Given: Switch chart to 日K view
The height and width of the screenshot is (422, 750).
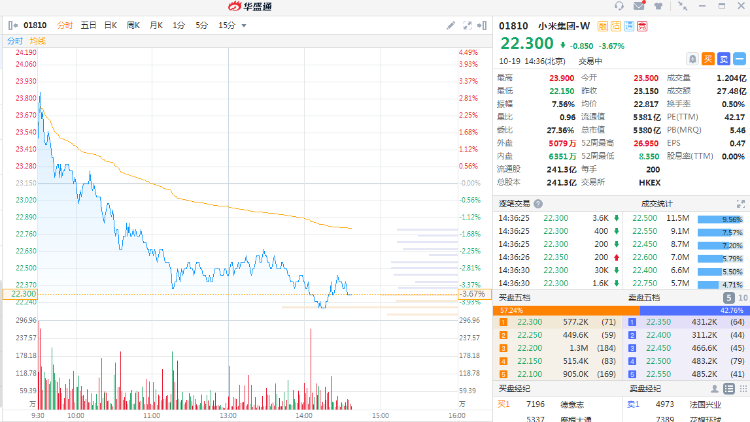Looking at the screenshot, I should (x=110, y=25).
